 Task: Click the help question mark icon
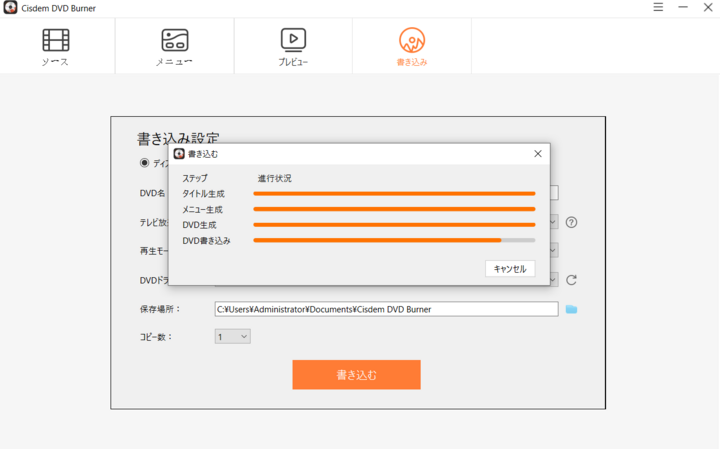pos(572,222)
